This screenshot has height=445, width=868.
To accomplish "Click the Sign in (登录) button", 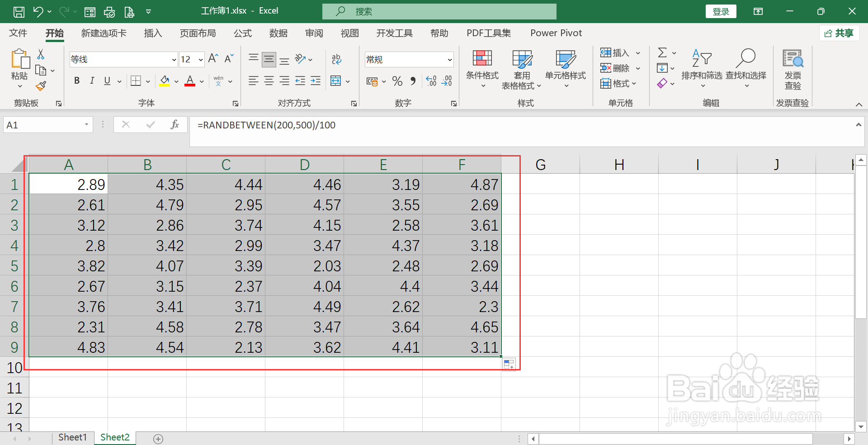I will [x=721, y=11].
